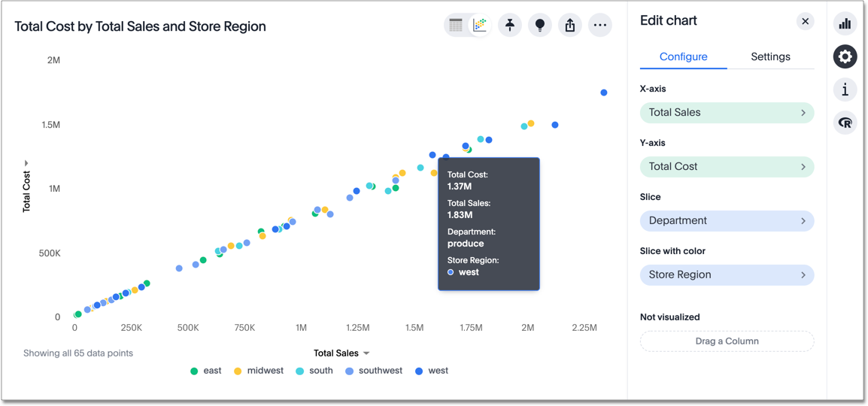Open the info icon in sidebar

[x=845, y=89]
